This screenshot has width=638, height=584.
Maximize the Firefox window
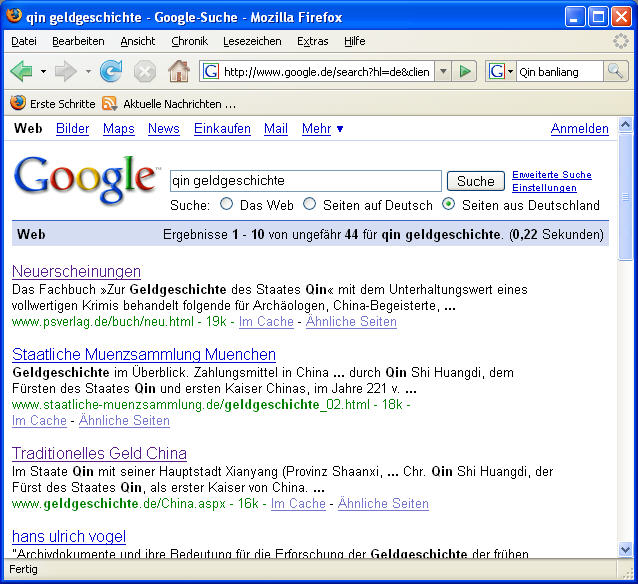[598, 17]
